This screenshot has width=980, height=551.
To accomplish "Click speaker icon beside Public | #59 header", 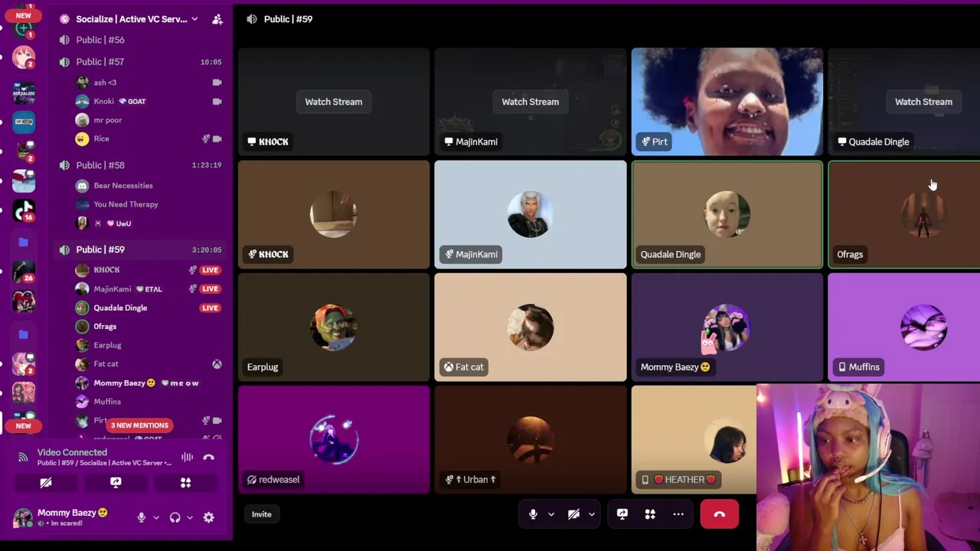I will (x=252, y=19).
